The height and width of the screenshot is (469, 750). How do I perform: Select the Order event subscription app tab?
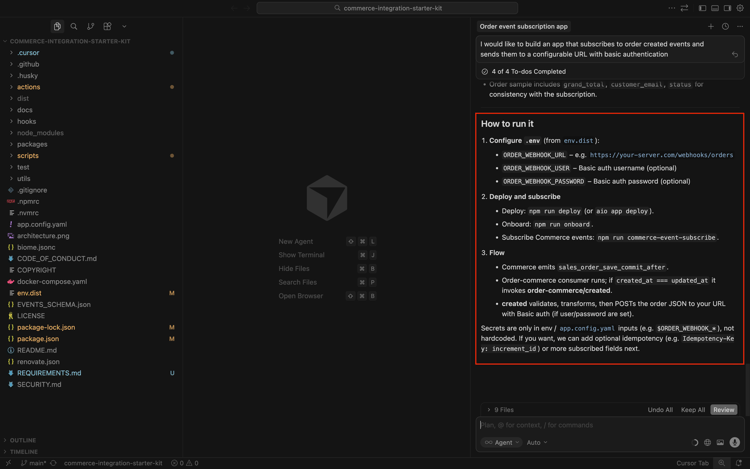[x=524, y=26]
